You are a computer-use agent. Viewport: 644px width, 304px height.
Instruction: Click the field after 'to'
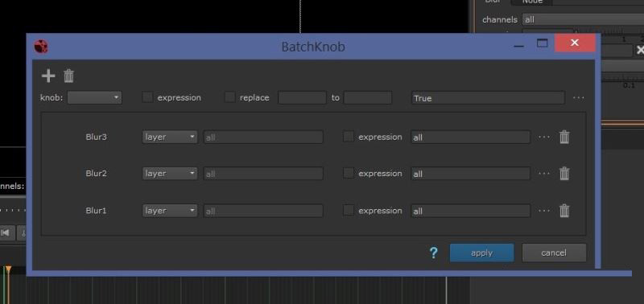coord(368,97)
